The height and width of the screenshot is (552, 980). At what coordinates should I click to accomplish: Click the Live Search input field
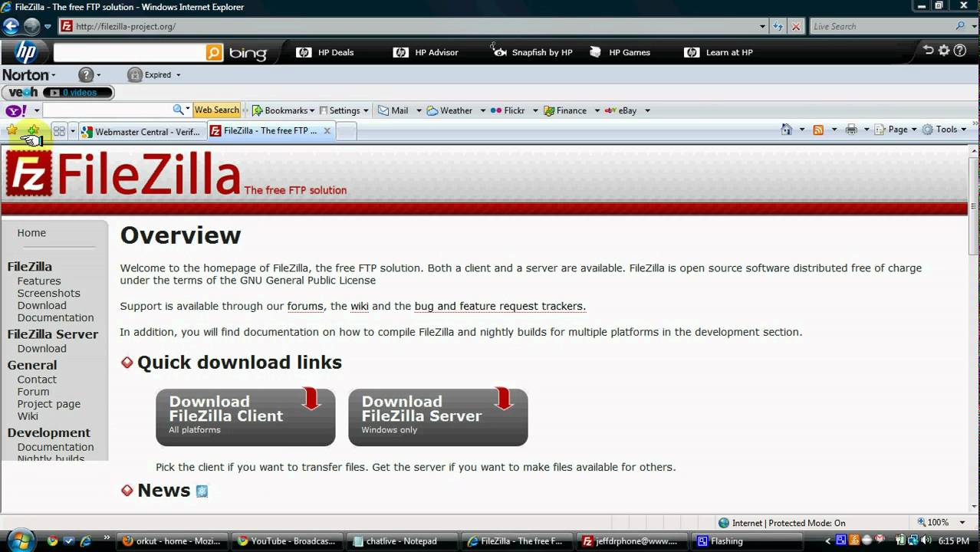coord(882,26)
